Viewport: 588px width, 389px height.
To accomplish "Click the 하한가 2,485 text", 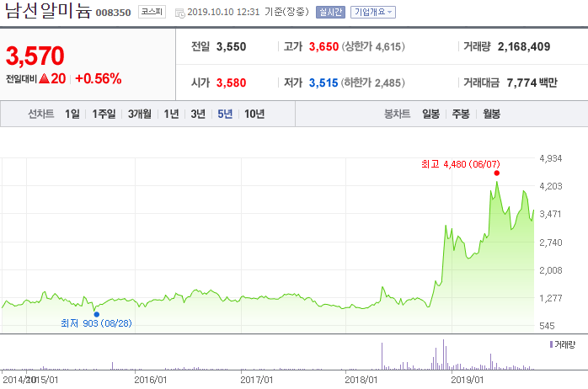I will (372, 83).
